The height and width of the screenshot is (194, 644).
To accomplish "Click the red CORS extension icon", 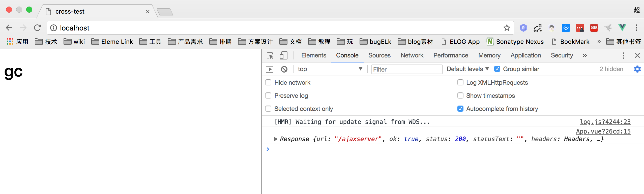I will (x=594, y=28).
